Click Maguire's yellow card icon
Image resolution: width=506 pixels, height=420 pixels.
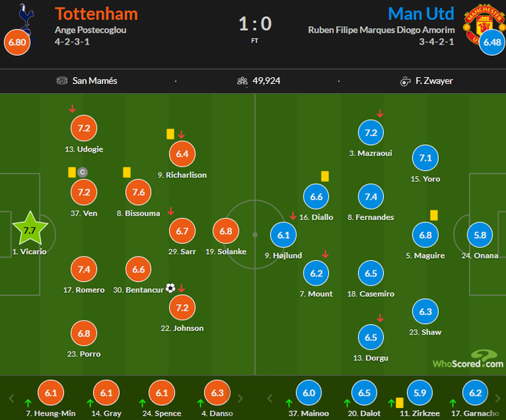pyautogui.click(x=434, y=215)
